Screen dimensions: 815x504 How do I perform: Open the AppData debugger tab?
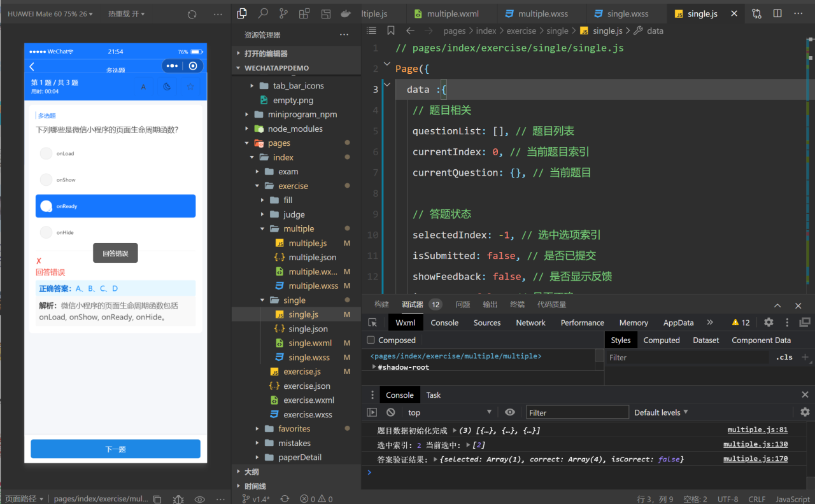click(678, 323)
